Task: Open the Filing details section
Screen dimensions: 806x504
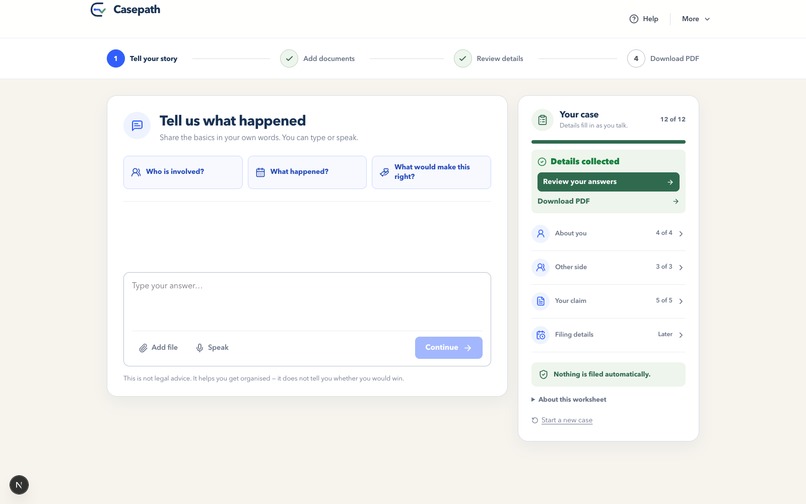Action: point(608,335)
